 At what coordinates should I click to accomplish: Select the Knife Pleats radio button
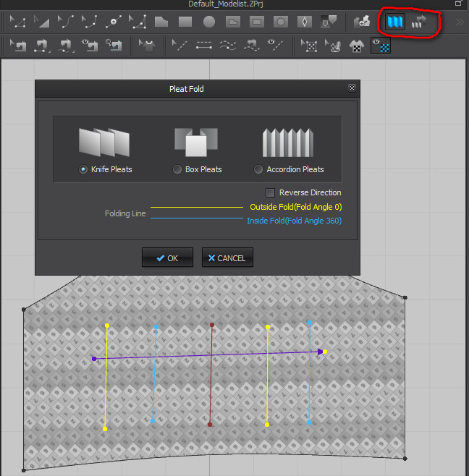click(x=83, y=169)
